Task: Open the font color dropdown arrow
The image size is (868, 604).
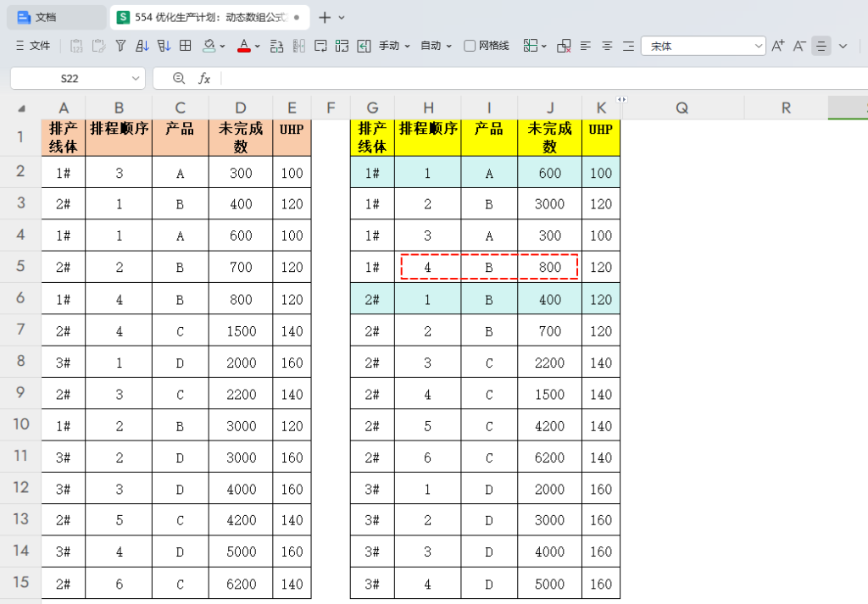Action: pyautogui.click(x=258, y=46)
